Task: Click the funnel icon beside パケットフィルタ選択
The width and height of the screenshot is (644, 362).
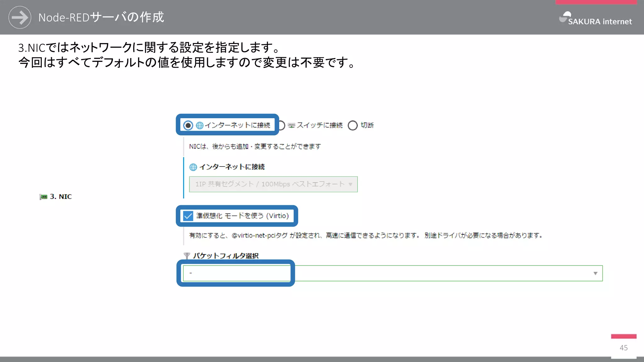Action: tap(187, 256)
